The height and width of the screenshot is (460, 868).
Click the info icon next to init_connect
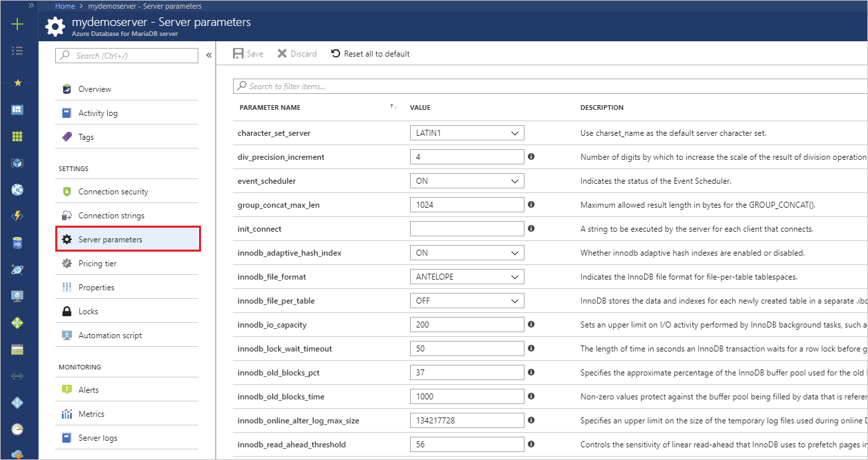[x=531, y=228]
